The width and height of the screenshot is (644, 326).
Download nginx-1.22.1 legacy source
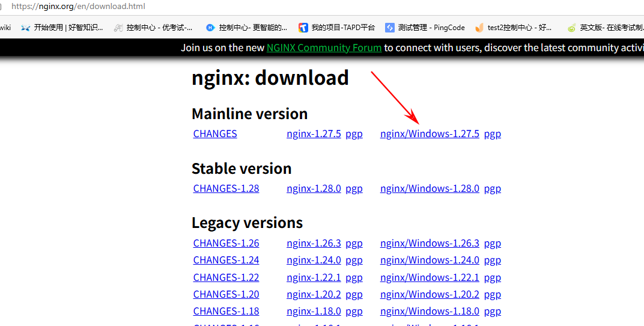[x=314, y=277]
